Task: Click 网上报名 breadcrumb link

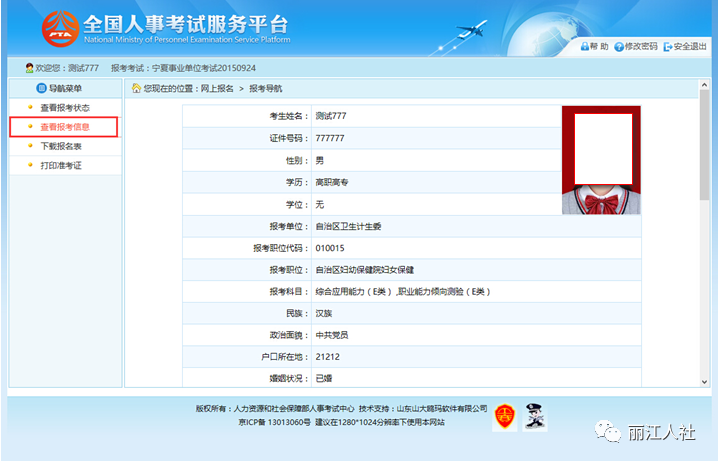Action: (x=217, y=88)
